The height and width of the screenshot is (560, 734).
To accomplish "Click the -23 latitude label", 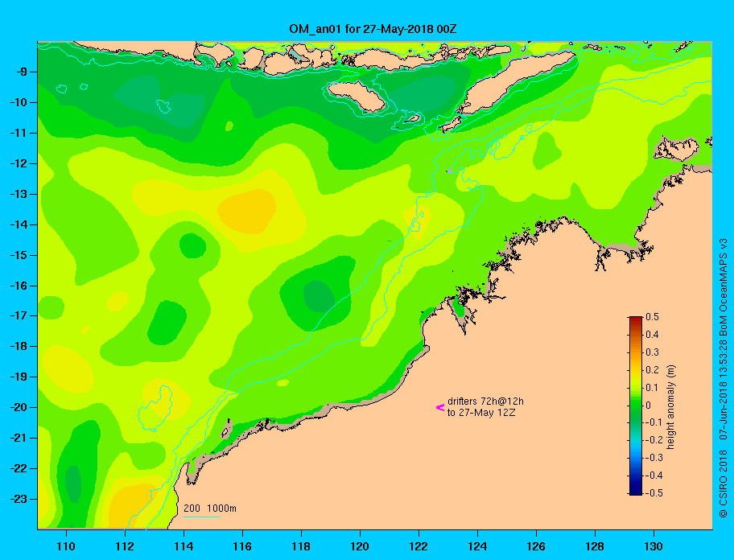I will [18, 499].
